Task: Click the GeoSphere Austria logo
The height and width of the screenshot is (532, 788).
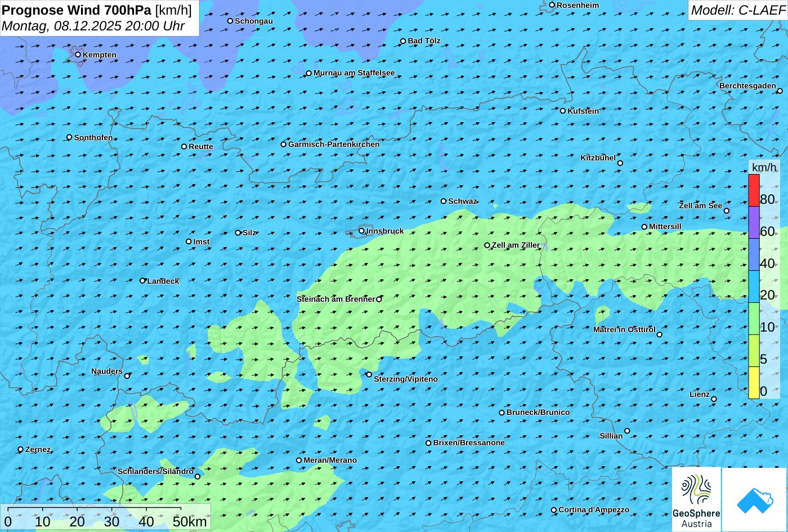Action: coord(696,499)
